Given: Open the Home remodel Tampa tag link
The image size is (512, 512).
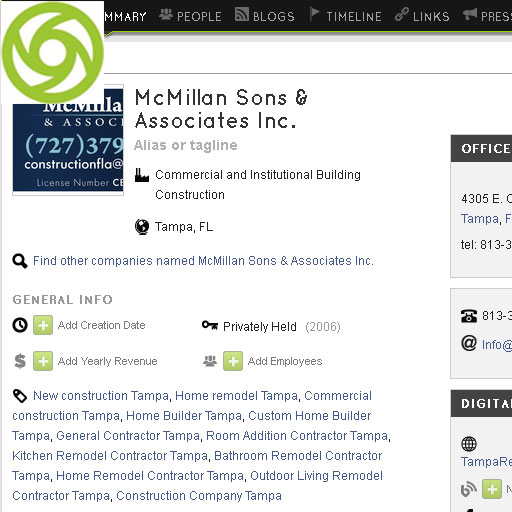Looking at the screenshot, I should tap(236, 396).
